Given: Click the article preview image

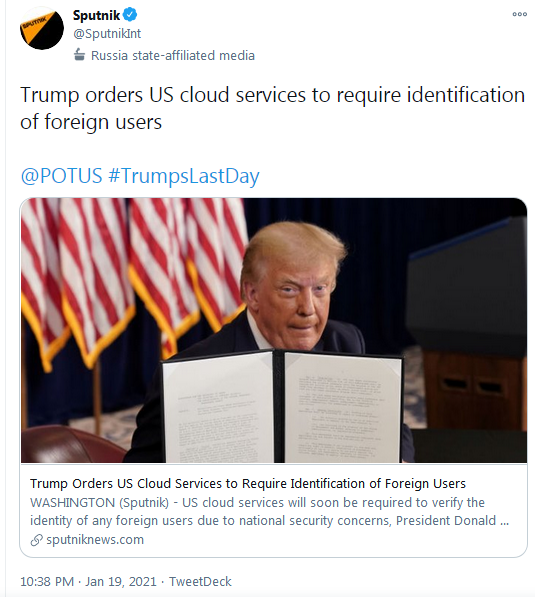Looking at the screenshot, I should (x=274, y=330).
